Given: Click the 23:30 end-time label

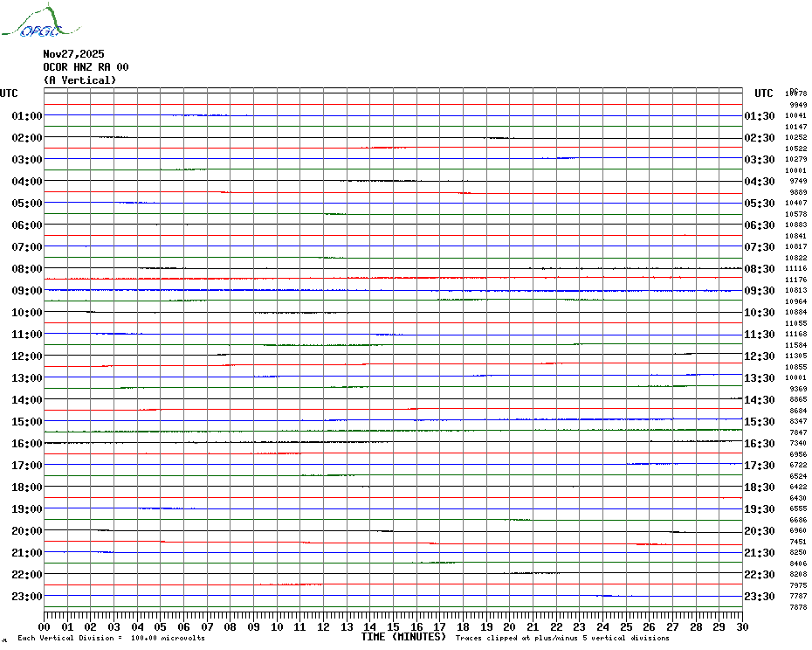Looking at the screenshot, I should pos(760,597).
